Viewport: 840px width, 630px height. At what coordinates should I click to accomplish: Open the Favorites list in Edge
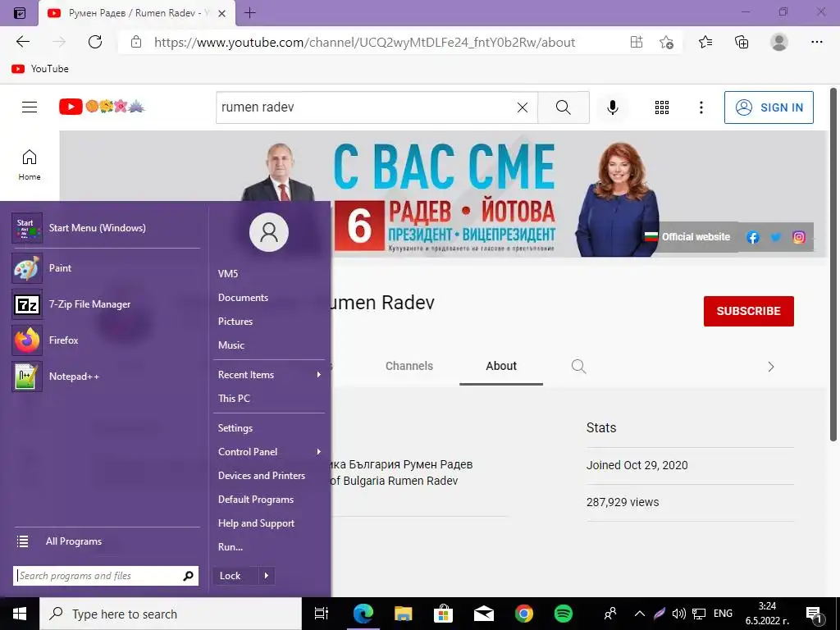click(x=705, y=42)
